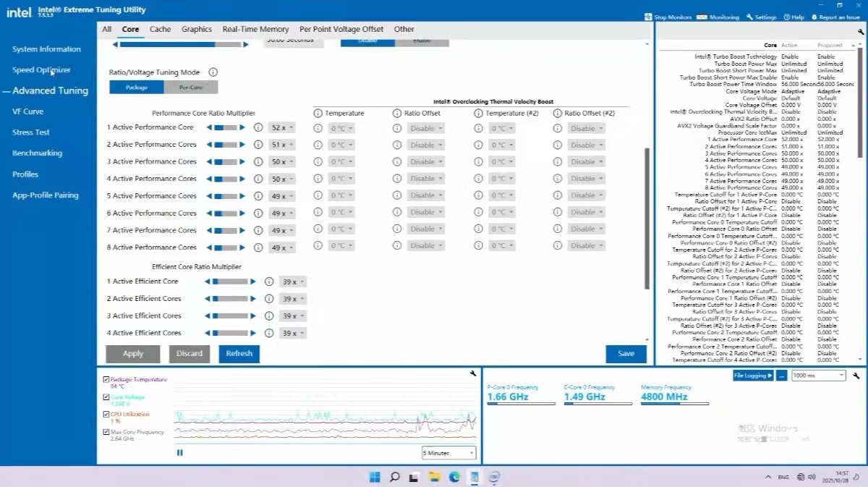This screenshot has width=868, height=487.
Task: Open 51 x ratio dropdown for 2 Active Performance Cores
Action: point(281,145)
